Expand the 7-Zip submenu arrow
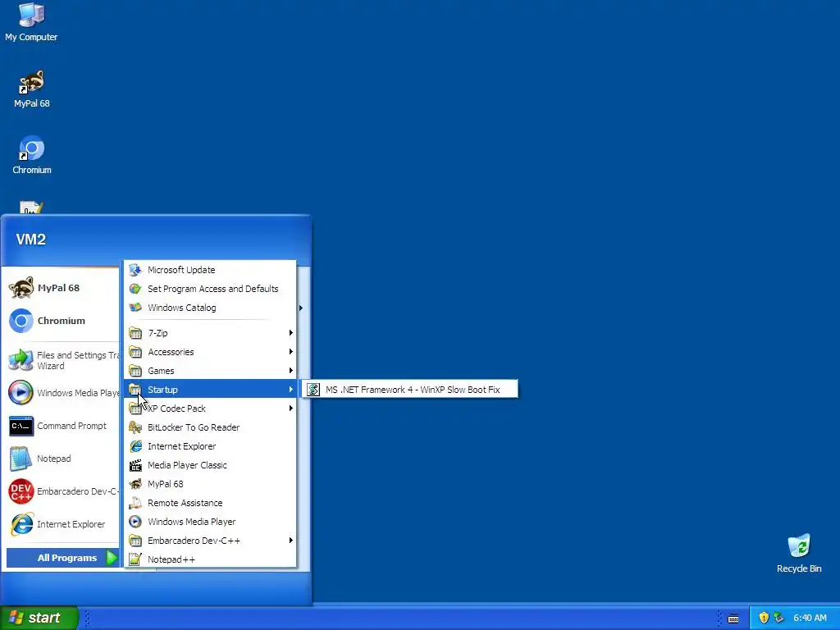Viewport: 840px width, 630px height. point(291,333)
